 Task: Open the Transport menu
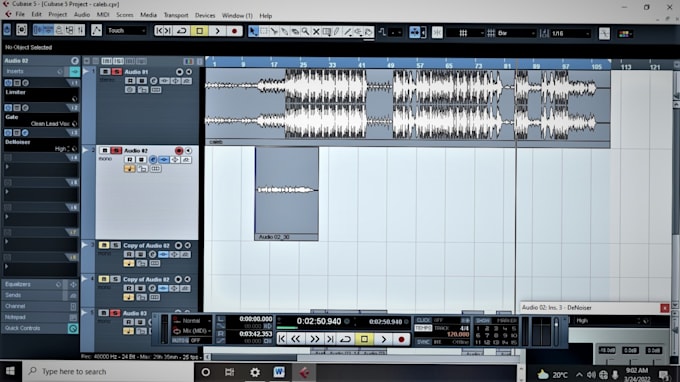[x=176, y=15]
